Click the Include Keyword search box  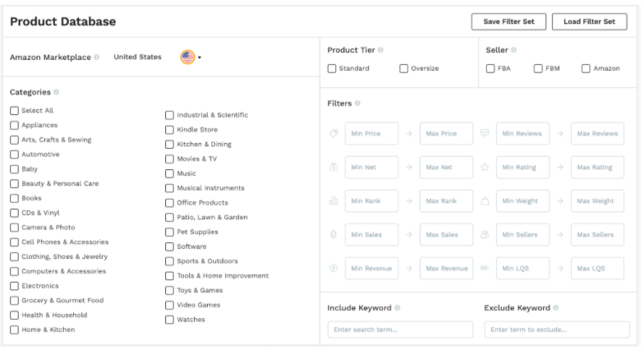tap(401, 329)
